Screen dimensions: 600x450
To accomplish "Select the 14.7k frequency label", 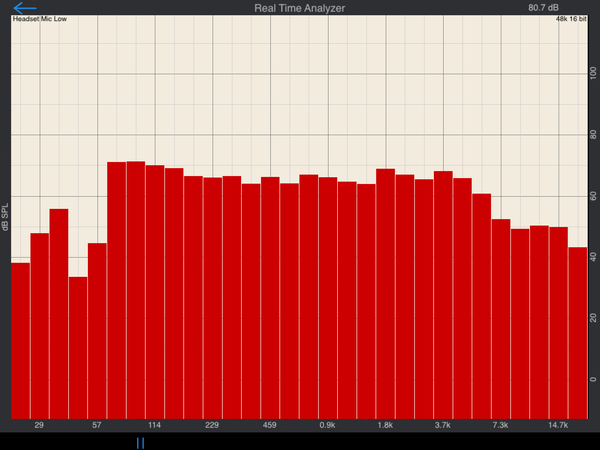I will pos(558,425).
